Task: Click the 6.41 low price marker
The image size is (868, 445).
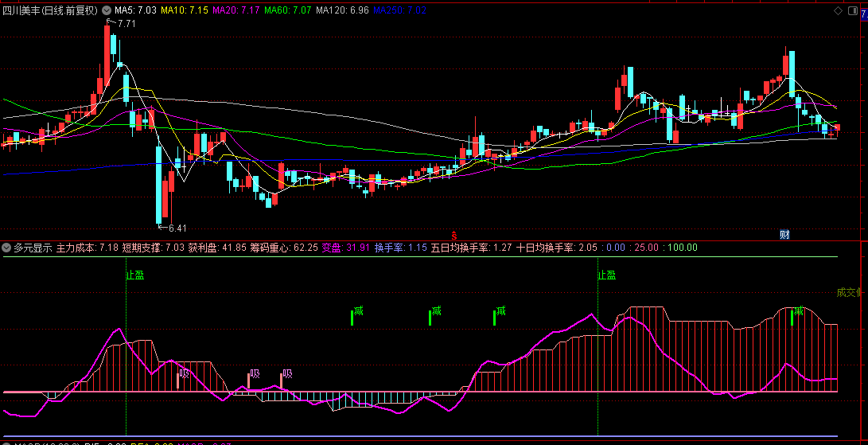Action: 173,228
